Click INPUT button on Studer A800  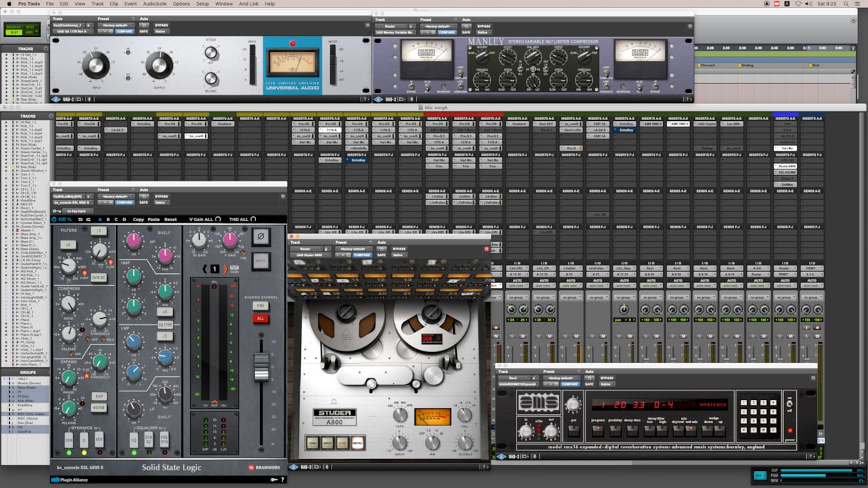[327, 442]
